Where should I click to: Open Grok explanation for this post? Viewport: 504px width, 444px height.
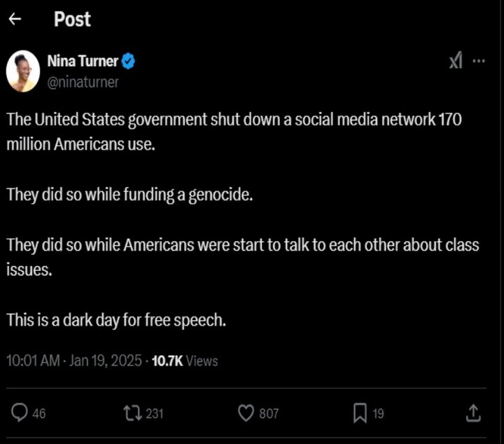coord(456,61)
